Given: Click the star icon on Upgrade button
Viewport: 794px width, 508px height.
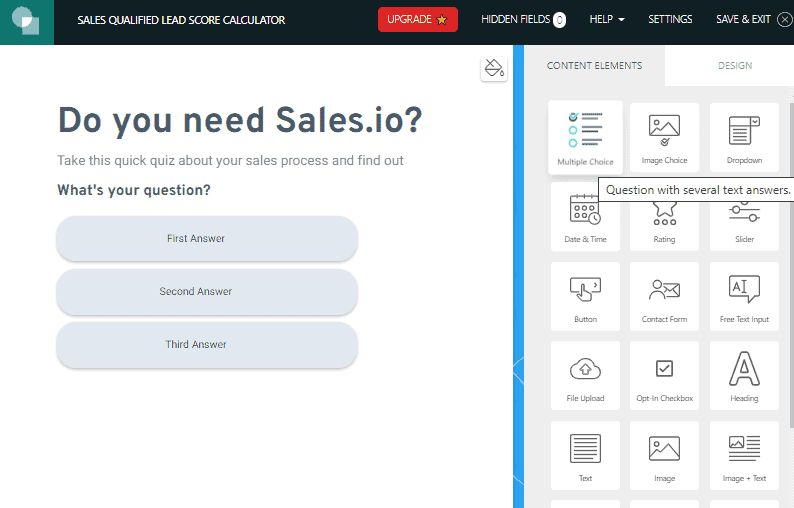Looking at the screenshot, I should point(442,20).
